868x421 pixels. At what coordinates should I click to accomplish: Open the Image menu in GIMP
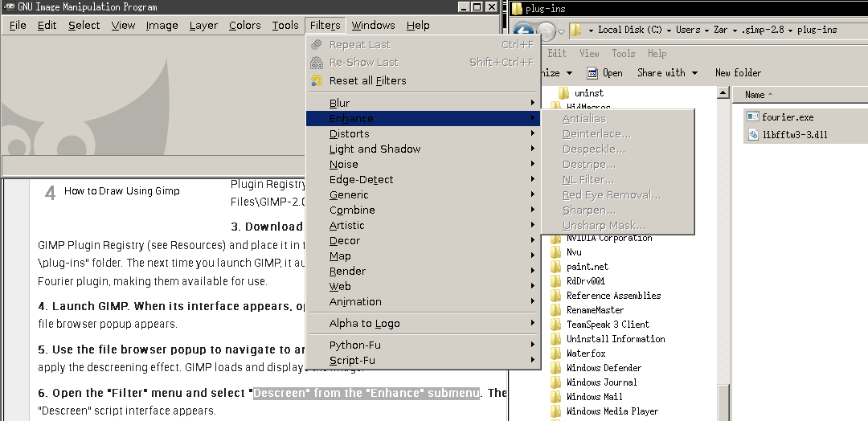[162, 26]
